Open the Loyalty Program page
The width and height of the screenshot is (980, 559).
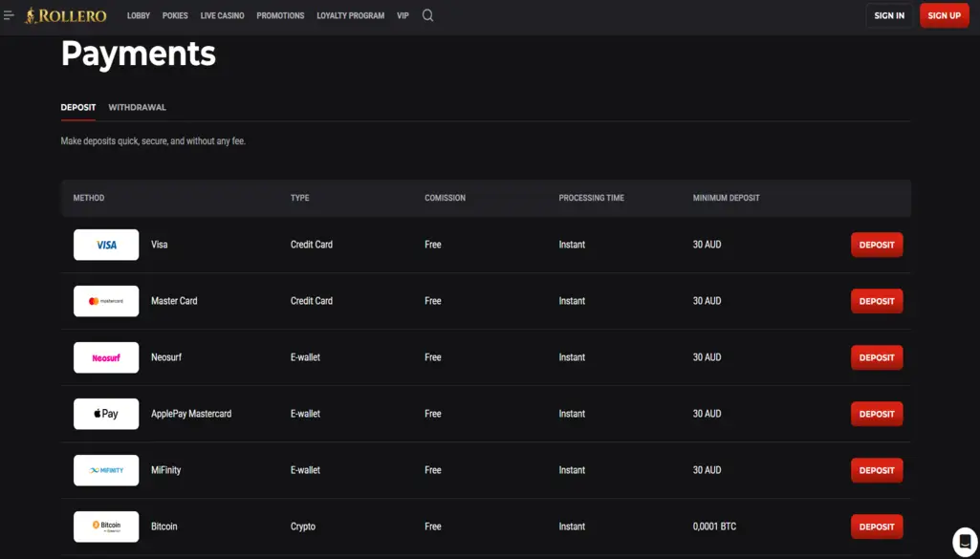click(x=350, y=15)
